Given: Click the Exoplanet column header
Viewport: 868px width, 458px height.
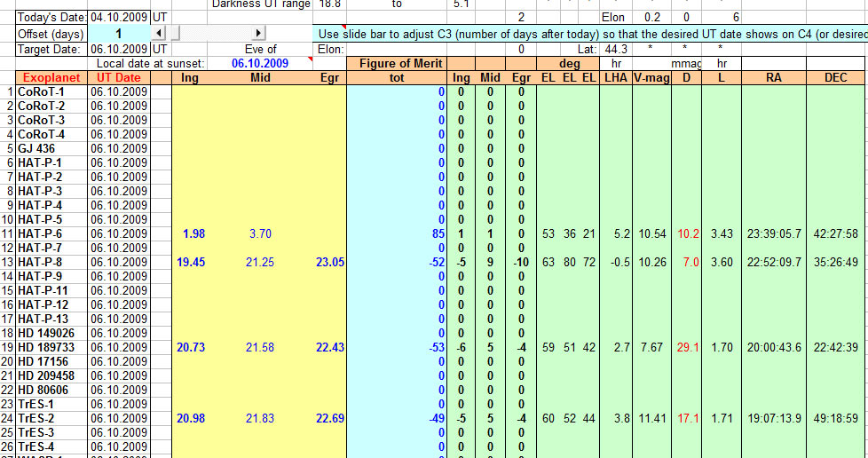Looking at the screenshot, I should point(51,78).
